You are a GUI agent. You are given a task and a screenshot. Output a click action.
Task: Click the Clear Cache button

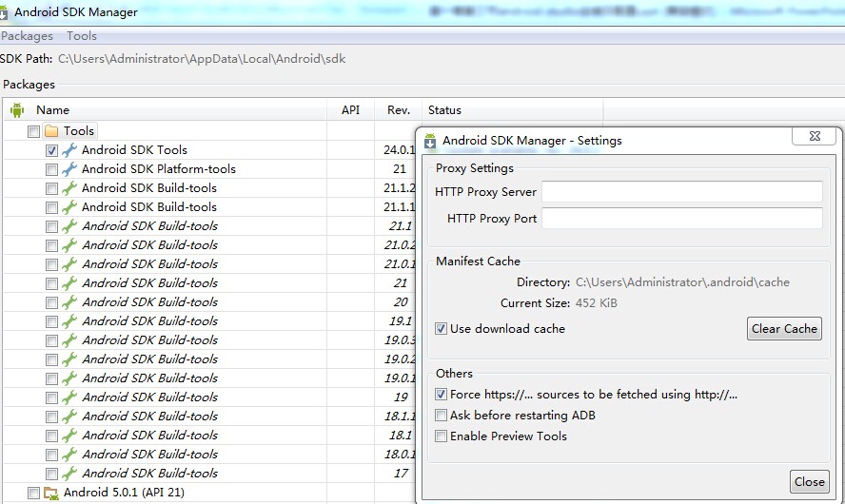click(x=784, y=328)
